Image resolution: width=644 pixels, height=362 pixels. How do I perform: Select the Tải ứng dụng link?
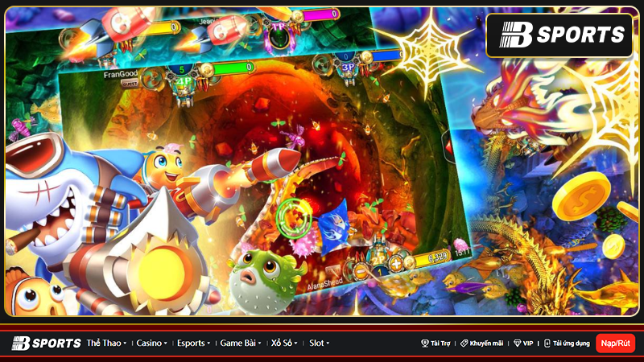571,343
